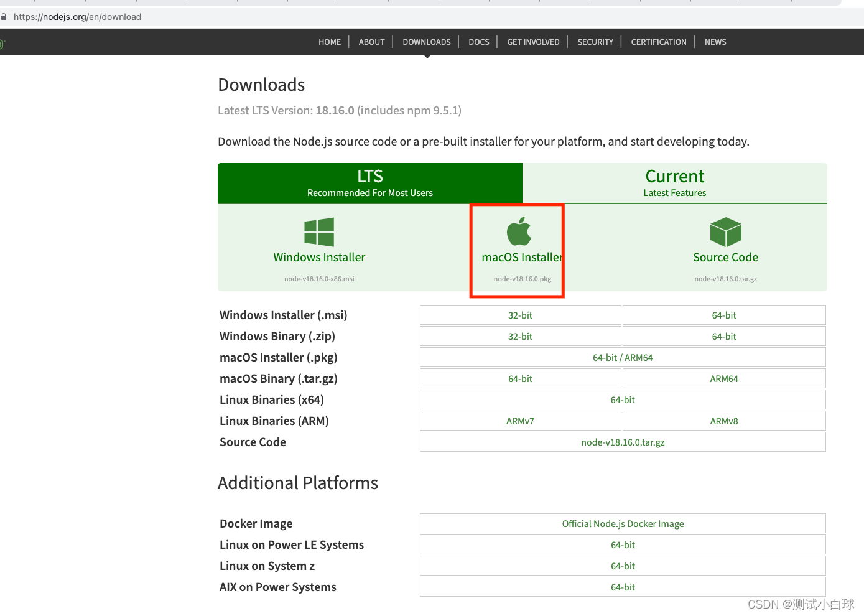Open the DOCS menu item
Image resolution: width=864 pixels, height=616 pixels.
coord(479,42)
